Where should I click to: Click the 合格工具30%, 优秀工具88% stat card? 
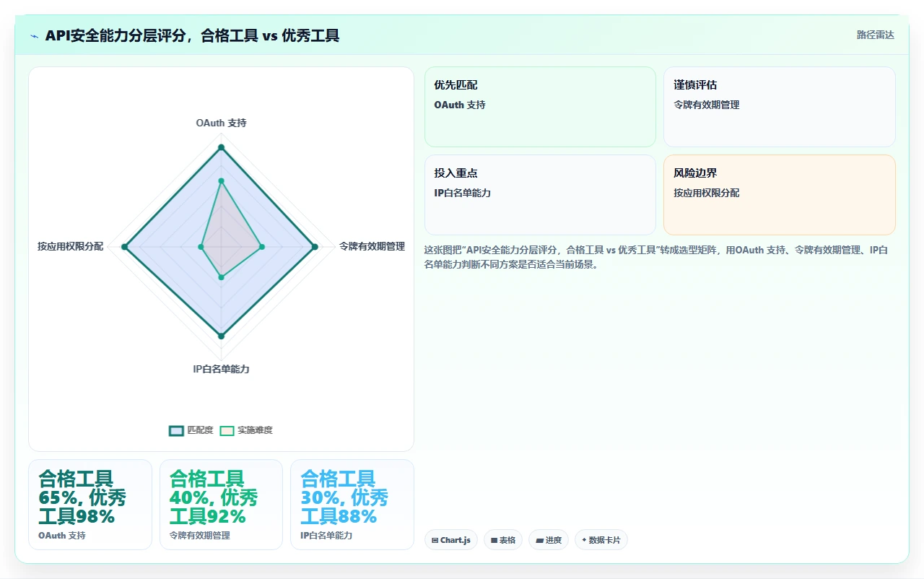coord(352,505)
